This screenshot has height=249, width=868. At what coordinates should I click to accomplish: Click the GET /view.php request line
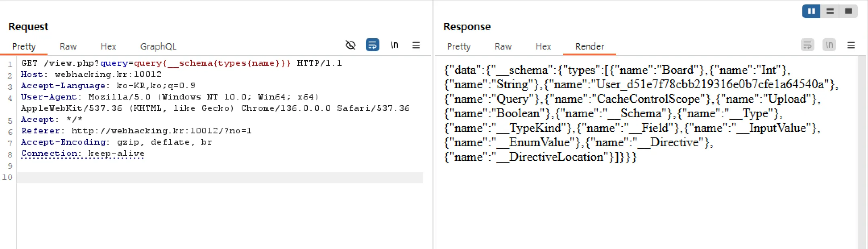[181, 63]
